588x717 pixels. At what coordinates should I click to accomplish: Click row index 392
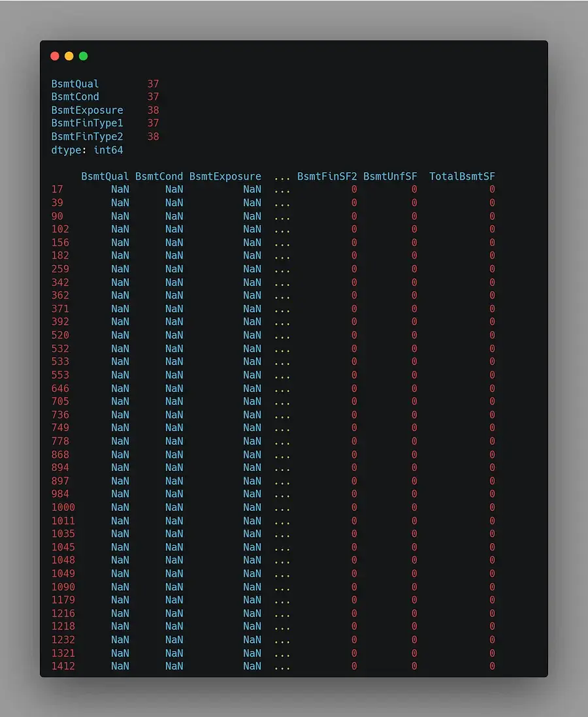point(60,322)
